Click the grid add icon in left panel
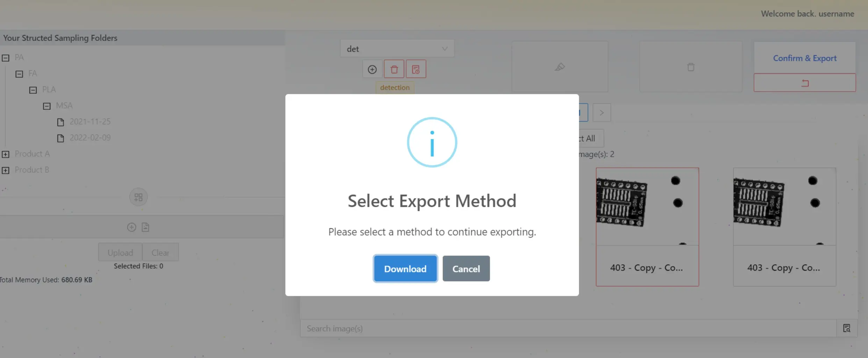 point(138,197)
